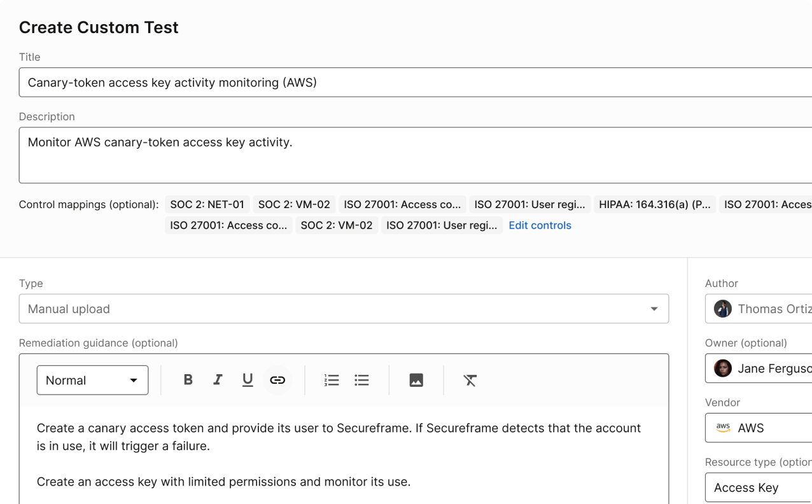
Task: Insert an image into remediation guidance
Action: pyautogui.click(x=416, y=380)
